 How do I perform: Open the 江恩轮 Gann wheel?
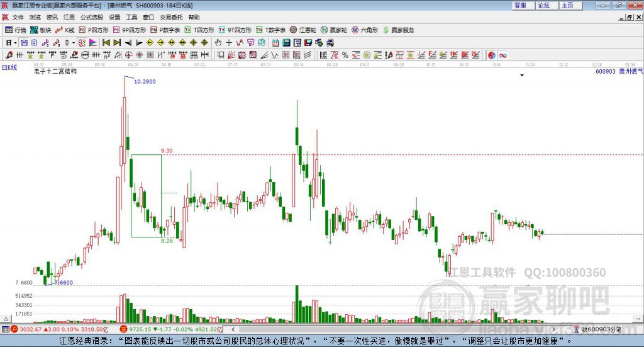click(x=303, y=30)
